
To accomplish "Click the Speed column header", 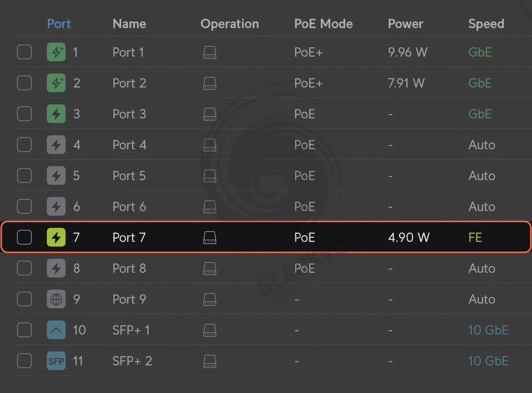I will pos(486,24).
